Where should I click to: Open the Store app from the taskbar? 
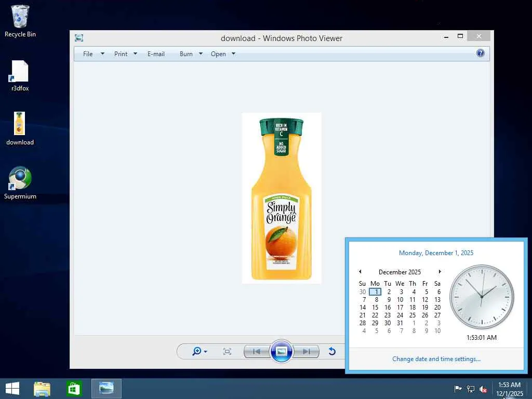74,389
